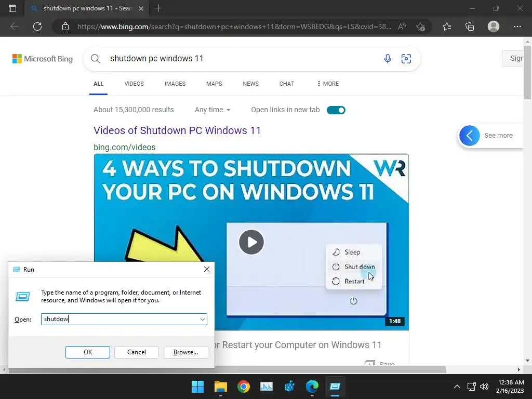
Task: Add this page to favorites
Action: [x=421, y=26]
